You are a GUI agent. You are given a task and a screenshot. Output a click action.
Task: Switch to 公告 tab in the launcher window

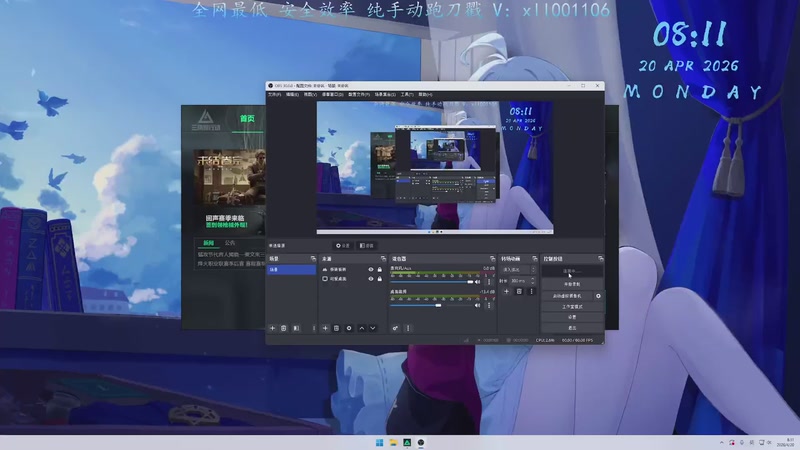coord(230,243)
